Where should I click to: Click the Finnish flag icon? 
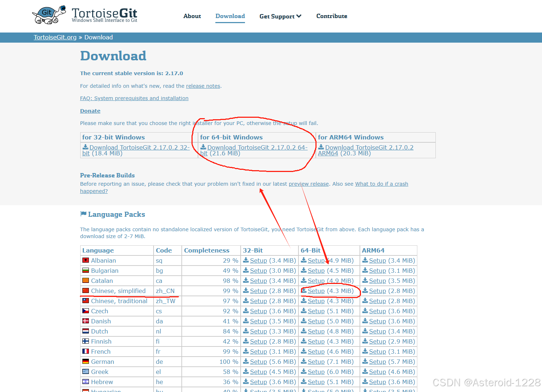pos(86,341)
